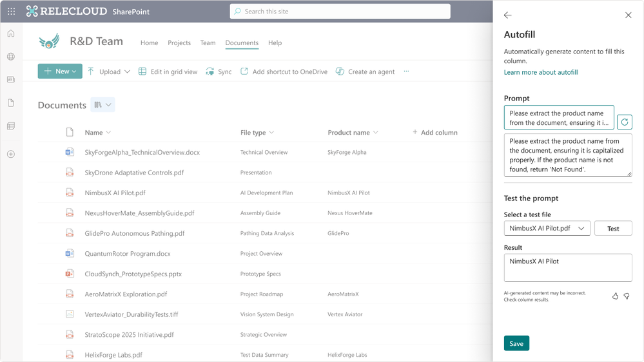Click the thumbs down feedback icon
This screenshot has height=362, width=644.
point(626,296)
